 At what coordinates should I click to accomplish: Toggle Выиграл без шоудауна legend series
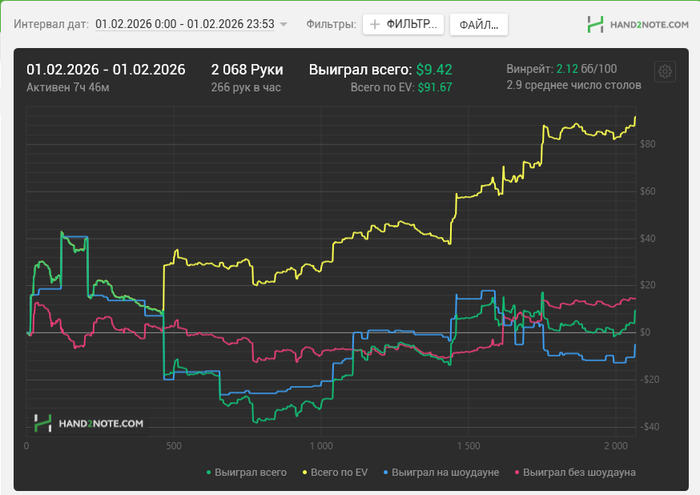(x=575, y=472)
